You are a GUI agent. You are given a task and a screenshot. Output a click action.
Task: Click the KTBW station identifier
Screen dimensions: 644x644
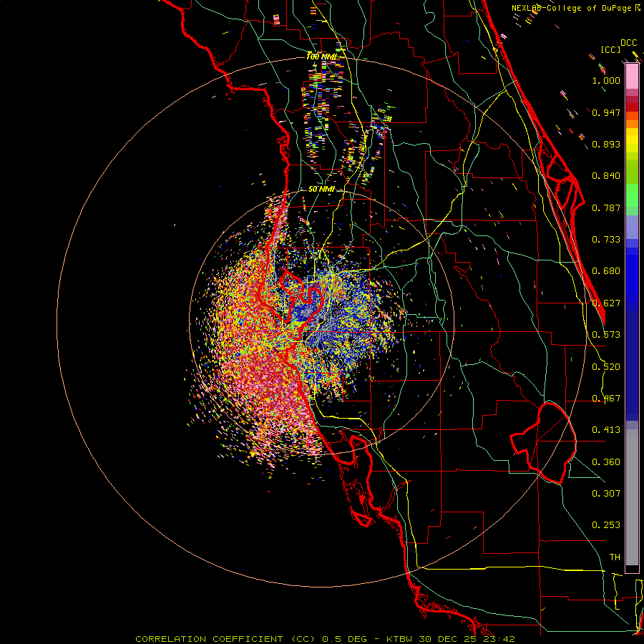click(x=400, y=639)
